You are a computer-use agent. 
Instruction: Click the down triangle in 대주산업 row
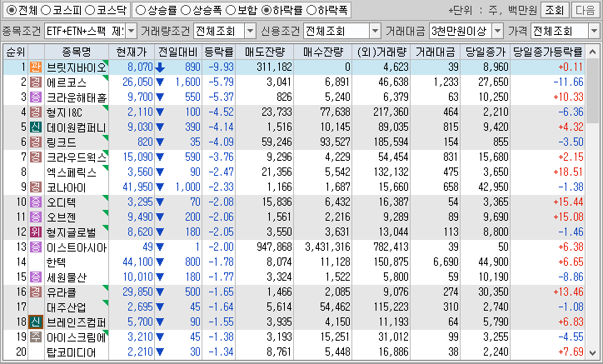[160, 307]
